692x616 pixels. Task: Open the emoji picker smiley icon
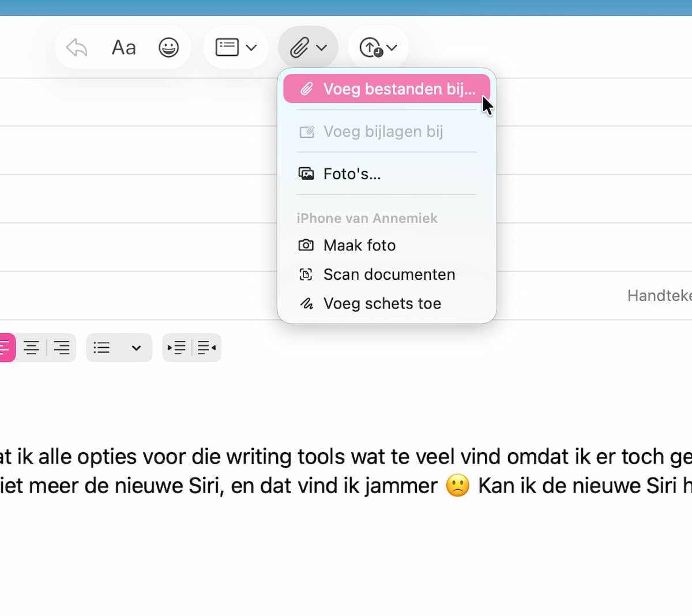click(x=168, y=47)
